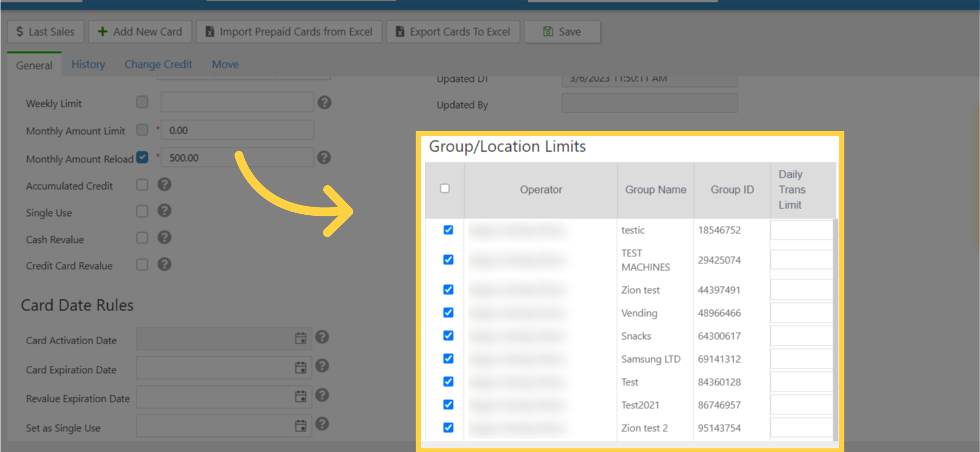
Task: Show help for Single Use
Action: pyautogui.click(x=164, y=211)
